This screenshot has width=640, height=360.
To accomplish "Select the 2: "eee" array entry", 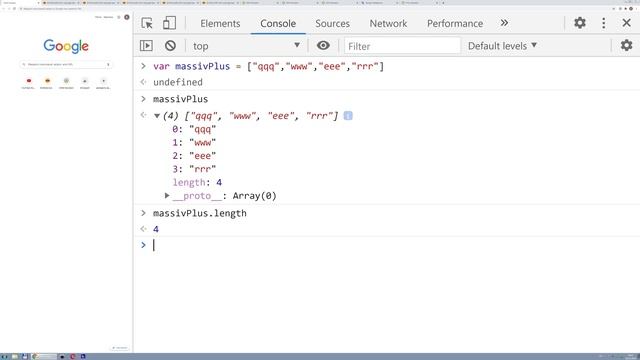I will click(x=194, y=156).
